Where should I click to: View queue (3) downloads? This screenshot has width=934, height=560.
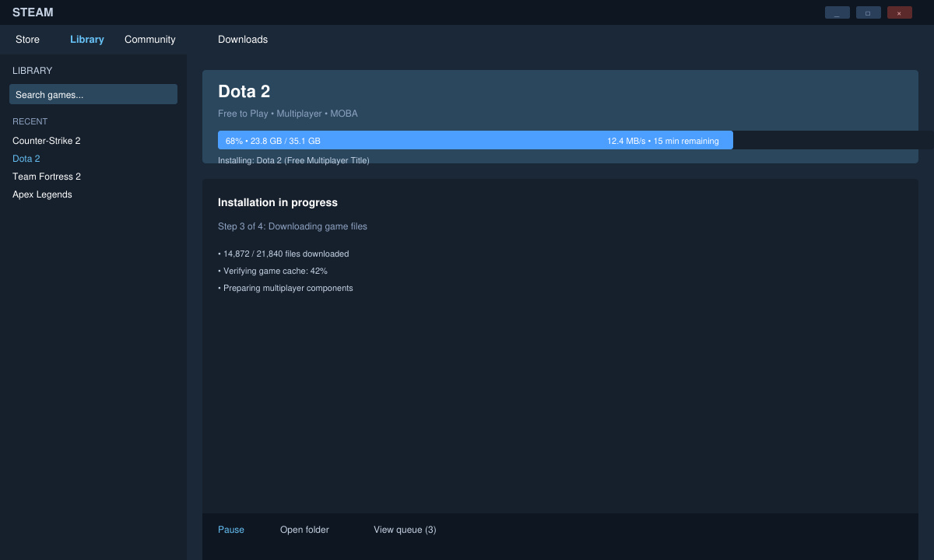point(405,530)
